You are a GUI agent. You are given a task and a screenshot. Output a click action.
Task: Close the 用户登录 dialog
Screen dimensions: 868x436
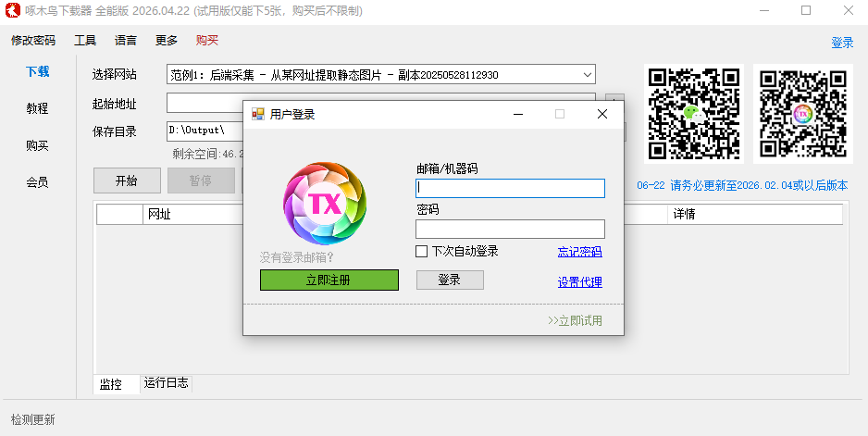602,114
